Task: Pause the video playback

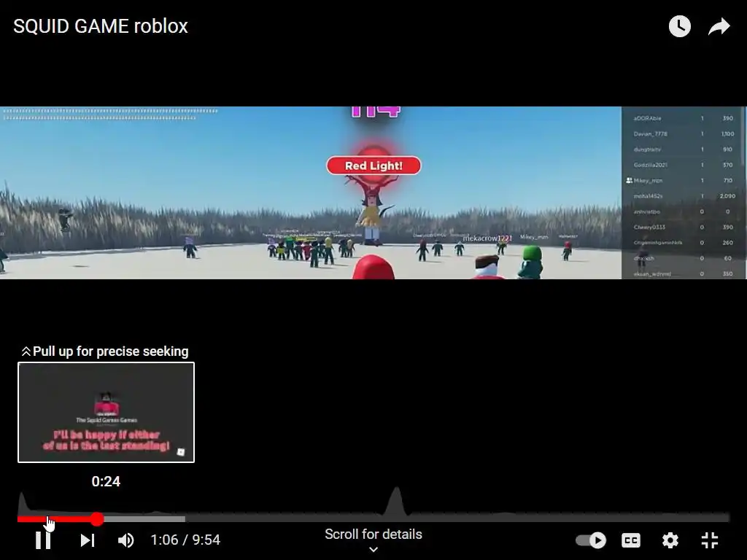Action: point(43,540)
